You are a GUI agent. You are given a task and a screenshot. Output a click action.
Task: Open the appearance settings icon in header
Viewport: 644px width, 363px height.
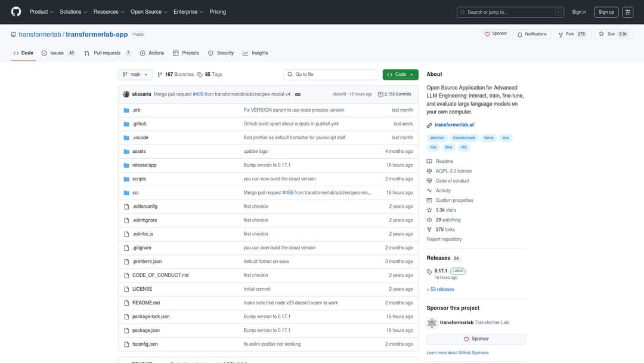tap(627, 12)
